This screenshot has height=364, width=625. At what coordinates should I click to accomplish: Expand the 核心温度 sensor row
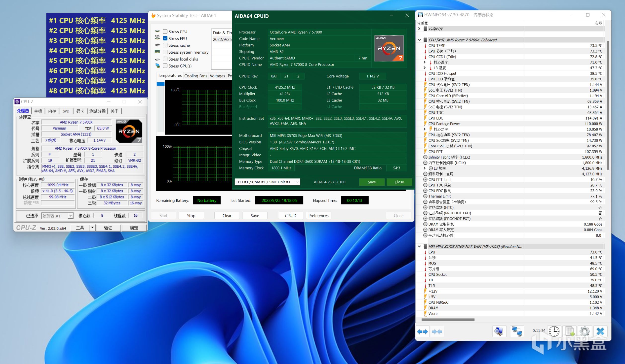(x=425, y=62)
